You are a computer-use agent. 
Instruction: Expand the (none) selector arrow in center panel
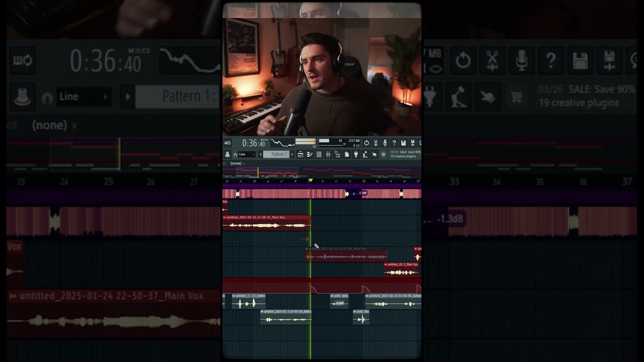pos(244,163)
